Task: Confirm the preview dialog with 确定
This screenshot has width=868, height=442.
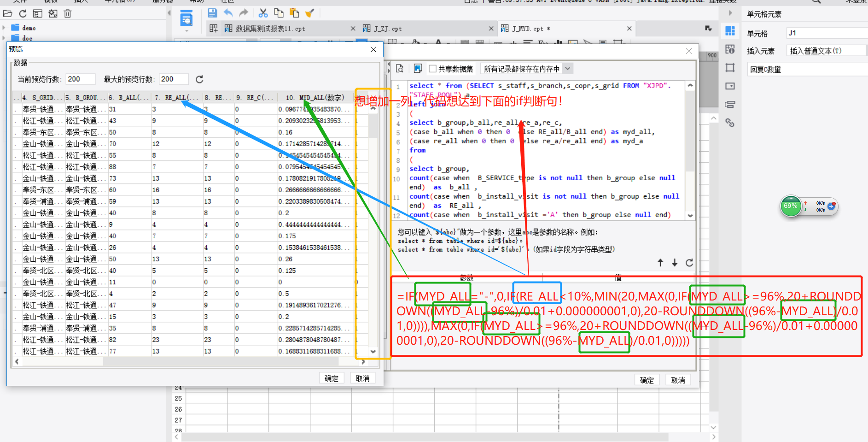Action: point(332,378)
